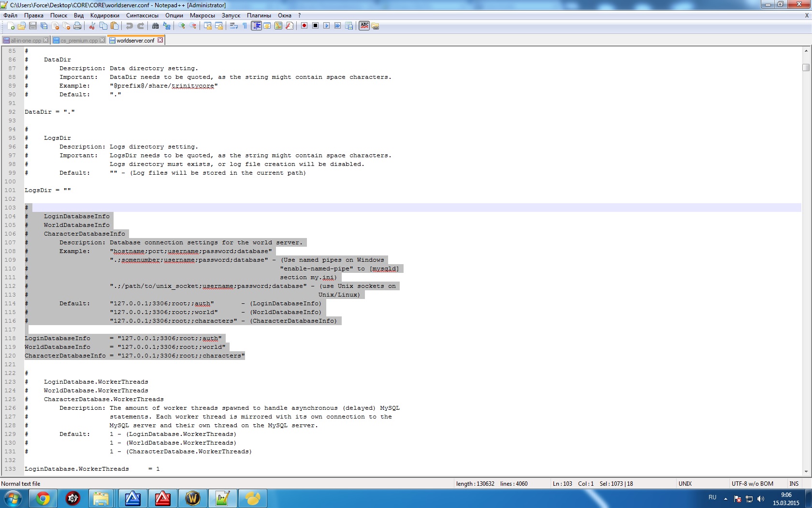
Task: Click the scrollbar up arrow
Action: coord(806,50)
